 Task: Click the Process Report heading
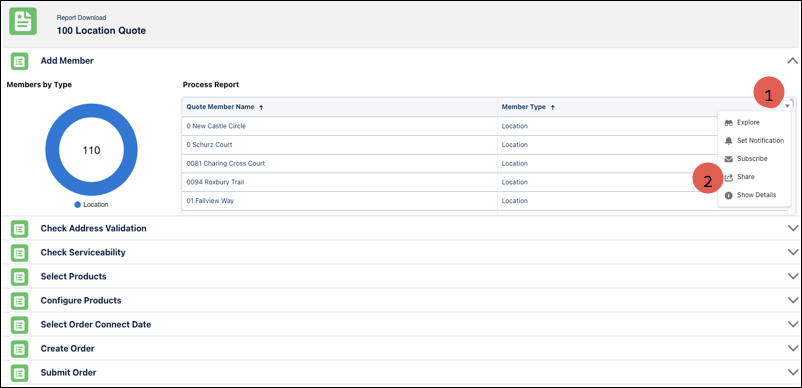(x=211, y=84)
